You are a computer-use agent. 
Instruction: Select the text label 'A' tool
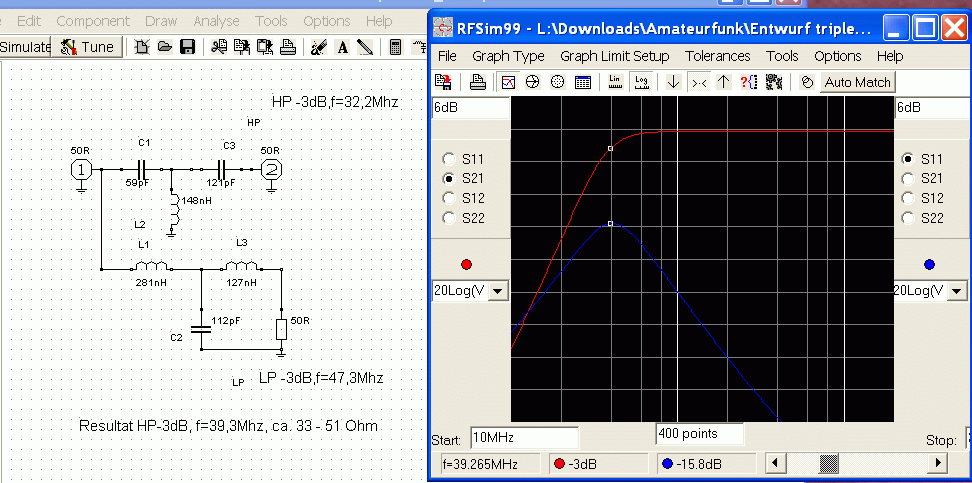tap(343, 47)
